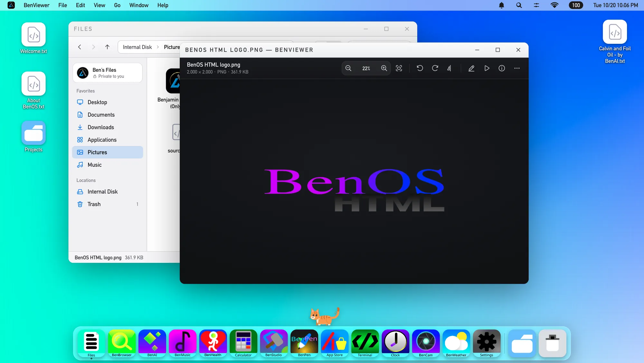Start slideshow with the play button
Image resolution: width=644 pixels, height=363 pixels.
[x=487, y=68]
